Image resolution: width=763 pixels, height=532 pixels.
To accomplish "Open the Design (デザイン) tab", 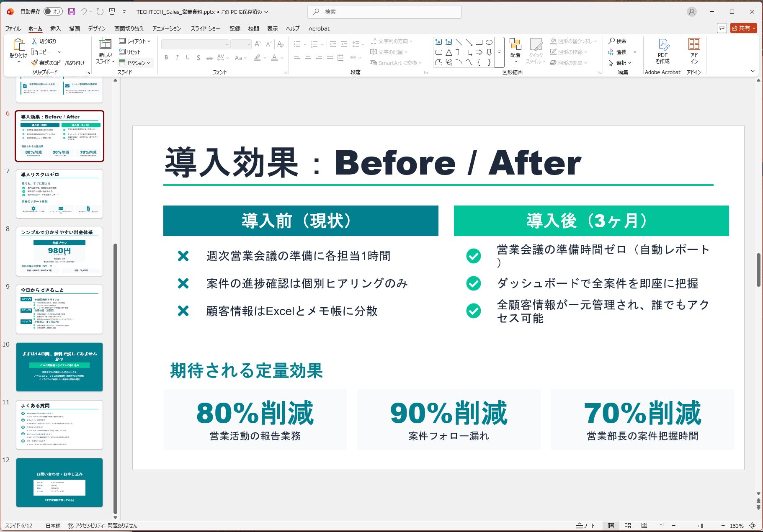I will pyautogui.click(x=97, y=28).
